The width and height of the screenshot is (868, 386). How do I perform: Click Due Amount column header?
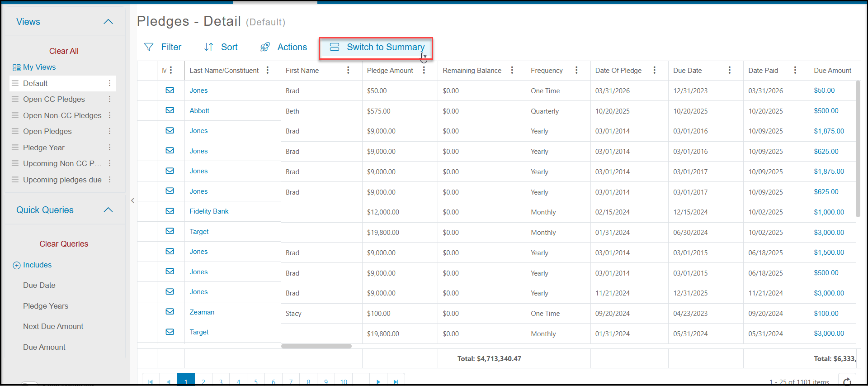[832, 71]
